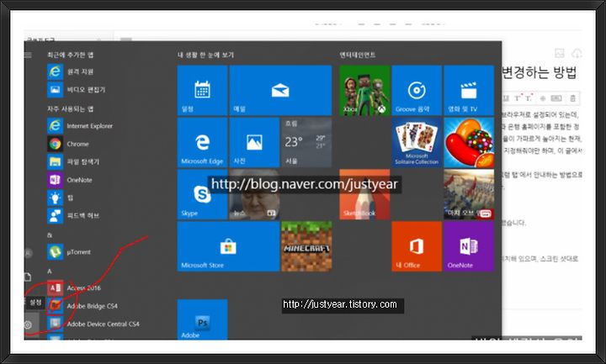Screen dimensions: 606x364
Task: Open Internet Explorer in frequently used apps
Action: (x=81, y=126)
